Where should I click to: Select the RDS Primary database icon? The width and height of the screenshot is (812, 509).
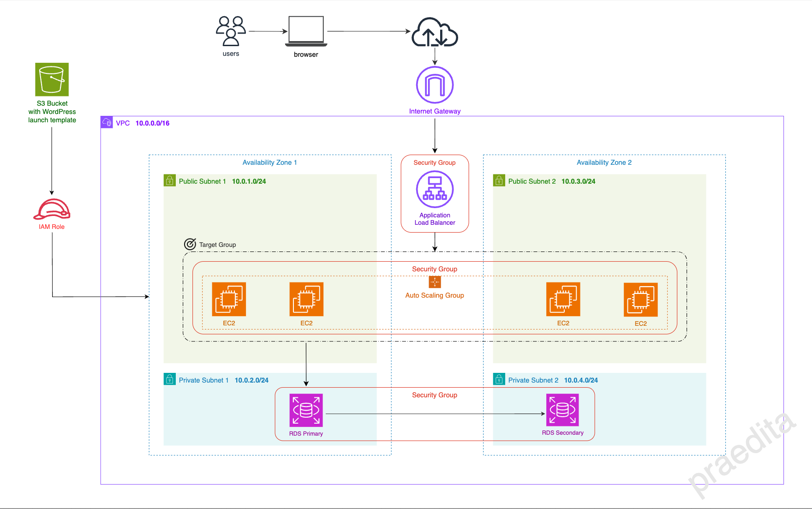pyautogui.click(x=306, y=410)
